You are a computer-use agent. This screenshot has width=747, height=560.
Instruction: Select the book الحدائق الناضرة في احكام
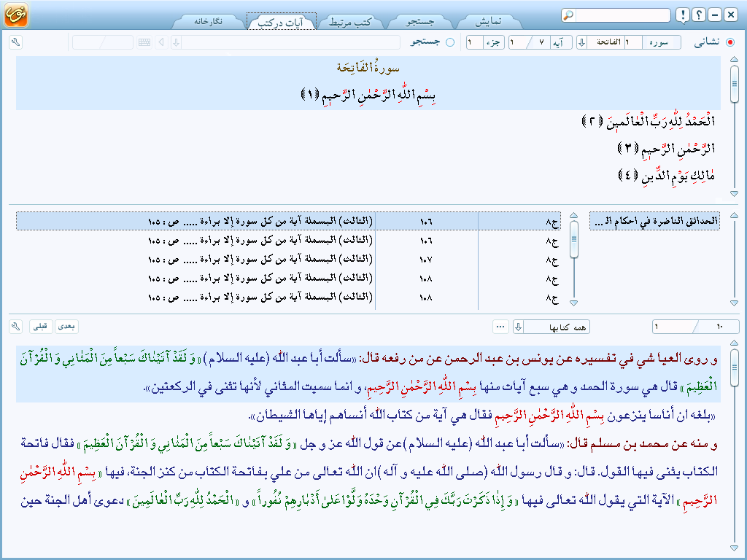point(654,221)
